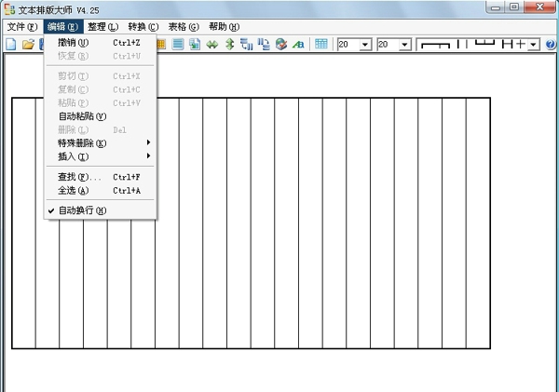Click the table grid icon
The width and height of the screenshot is (559, 392).
click(x=321, y=44)
